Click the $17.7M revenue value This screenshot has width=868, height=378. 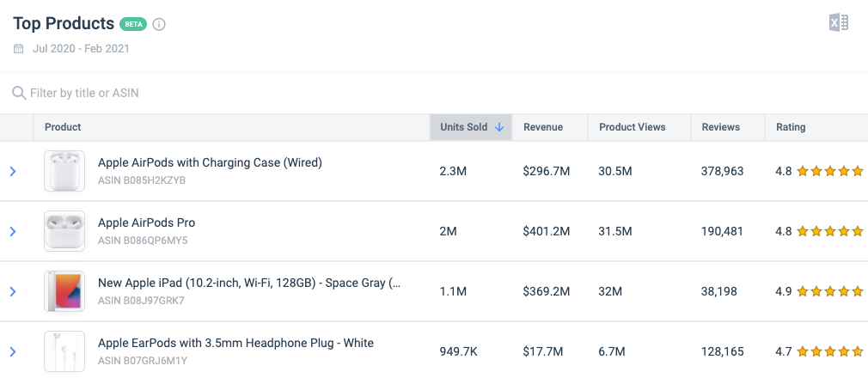click(x=543, y=352)
